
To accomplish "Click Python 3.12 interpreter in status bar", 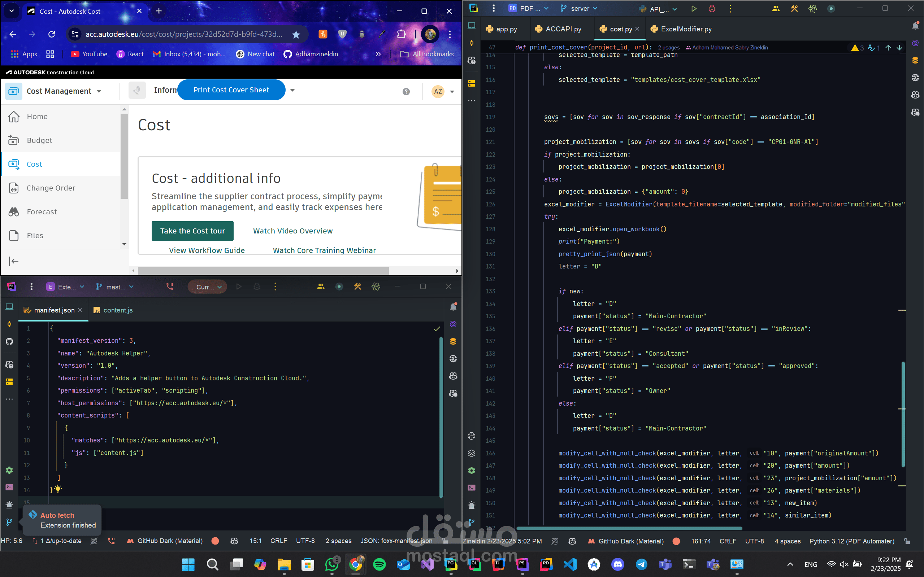I will (851, 541).
